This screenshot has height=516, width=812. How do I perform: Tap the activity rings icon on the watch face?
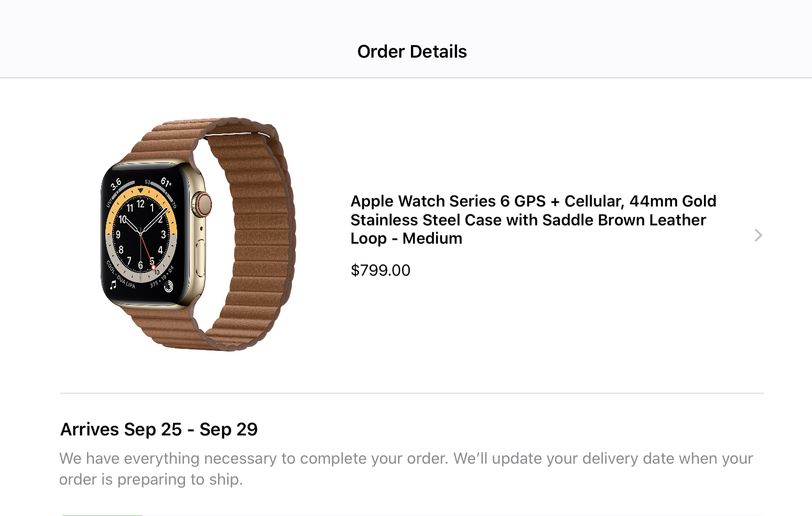[169, 286]
